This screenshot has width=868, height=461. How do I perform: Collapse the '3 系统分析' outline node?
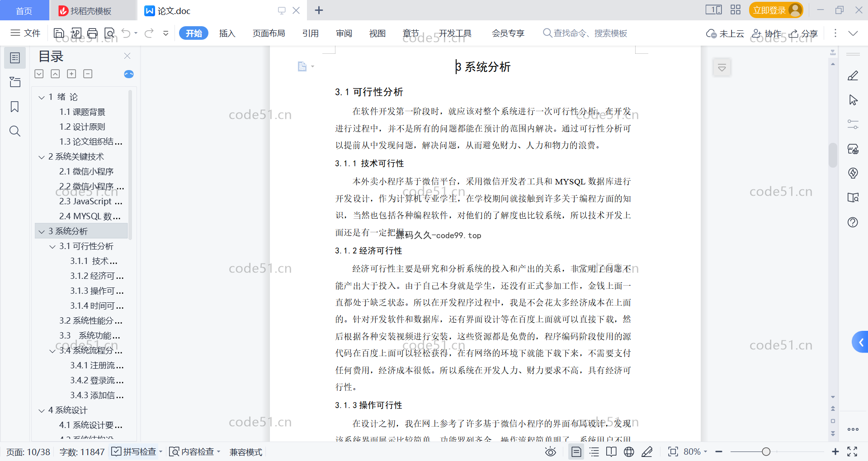click(42, 231)
